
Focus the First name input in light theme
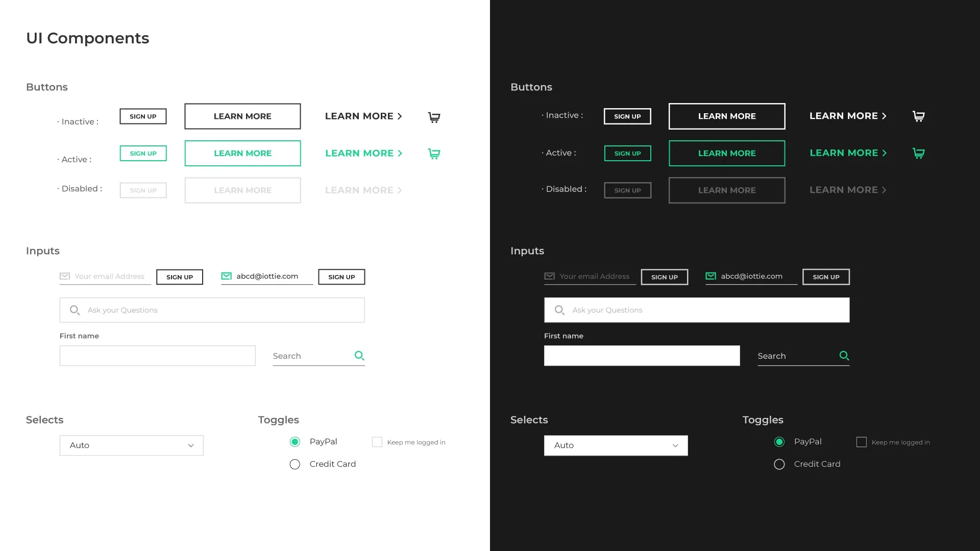pos(157,356)
